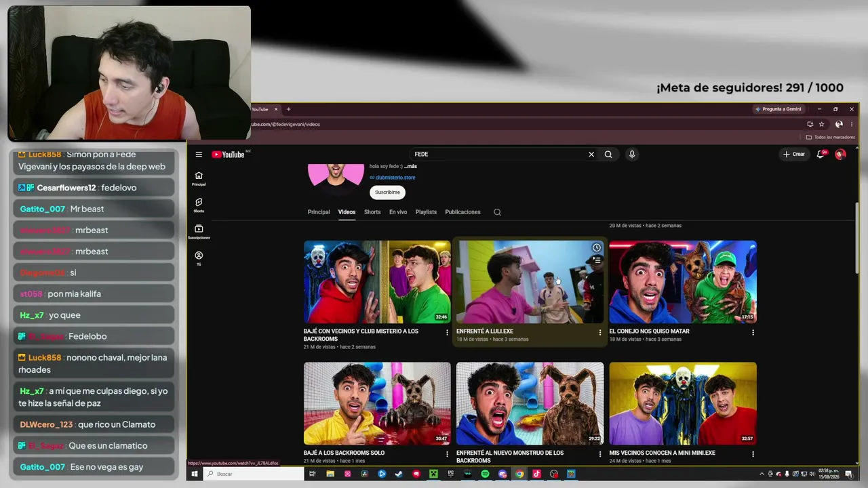Clear the FEDE search query
868x488 pixels.
coord(591,155)
